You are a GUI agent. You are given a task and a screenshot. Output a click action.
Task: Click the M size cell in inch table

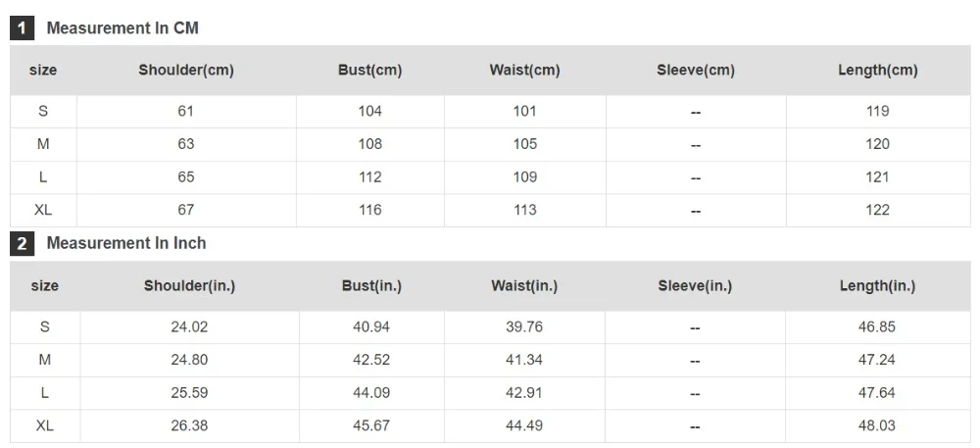44,360
